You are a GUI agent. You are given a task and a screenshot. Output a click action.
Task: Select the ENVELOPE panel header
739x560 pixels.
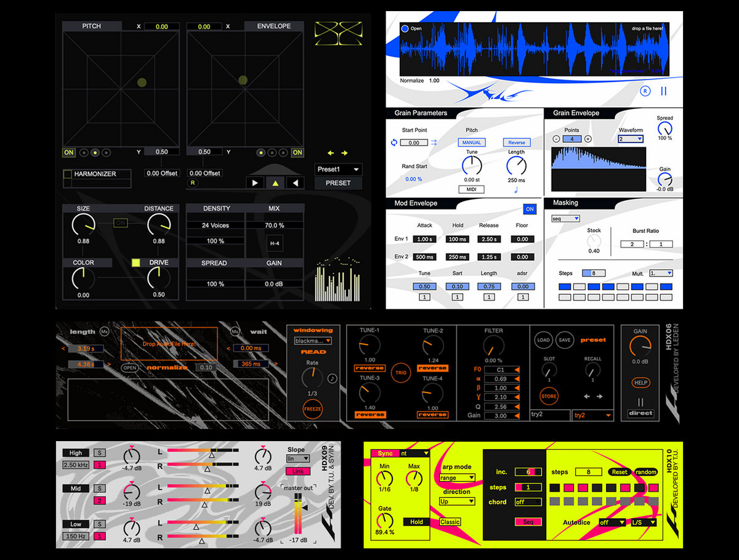point(273,26)
